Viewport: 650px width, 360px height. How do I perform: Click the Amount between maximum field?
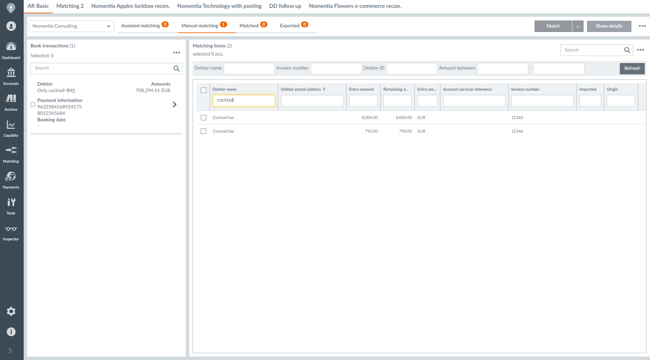coord(559,68)
